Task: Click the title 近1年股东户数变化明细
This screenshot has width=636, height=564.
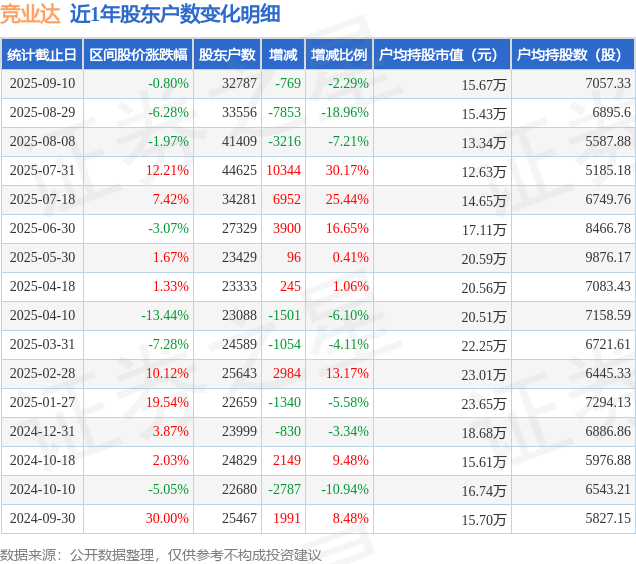Action: tap(175, 14)
